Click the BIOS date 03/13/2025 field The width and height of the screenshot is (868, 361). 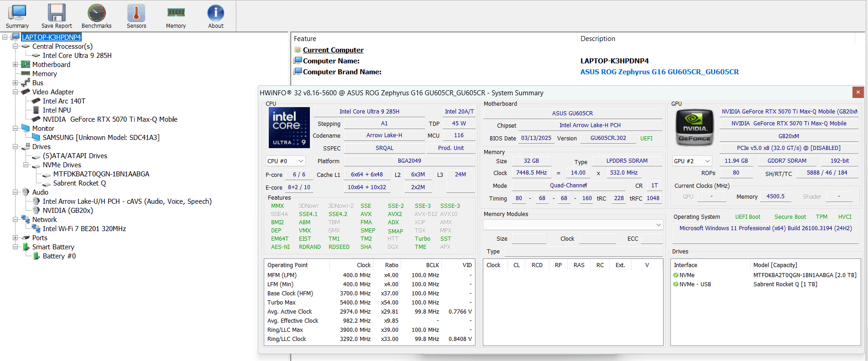[x=536, y=138]
